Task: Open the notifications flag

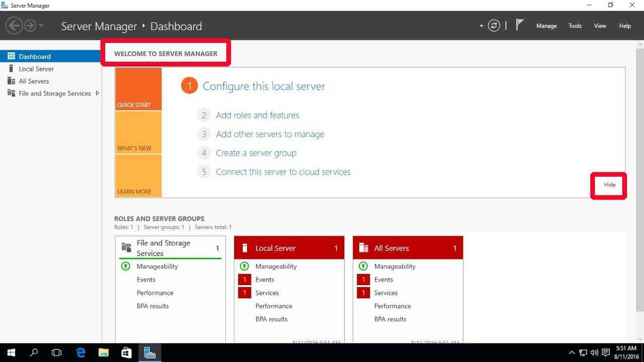Action: [520, 25]
